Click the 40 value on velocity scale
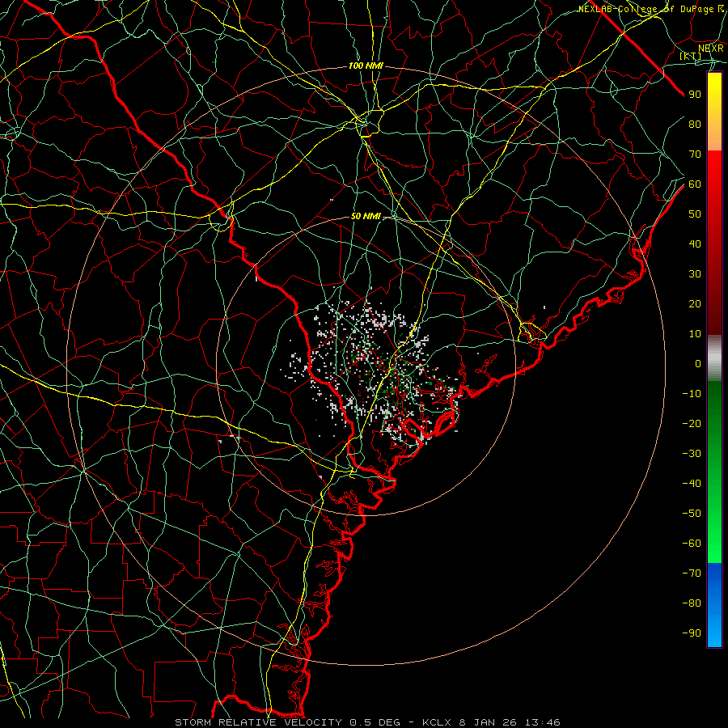Viewport: 728px width, 728px height. (695, 243)
